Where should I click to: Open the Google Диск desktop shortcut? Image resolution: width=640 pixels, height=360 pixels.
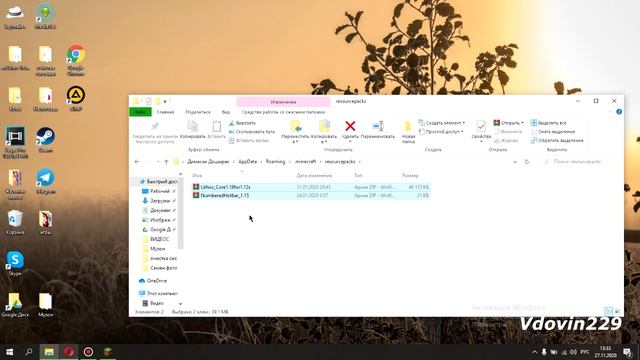[x=15, y=305]
